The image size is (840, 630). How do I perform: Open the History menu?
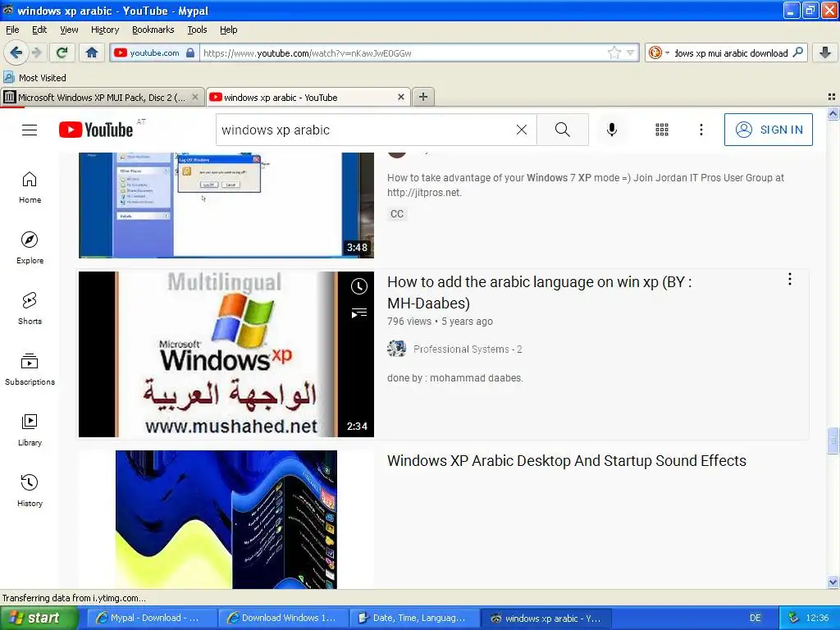coord(104,30)
